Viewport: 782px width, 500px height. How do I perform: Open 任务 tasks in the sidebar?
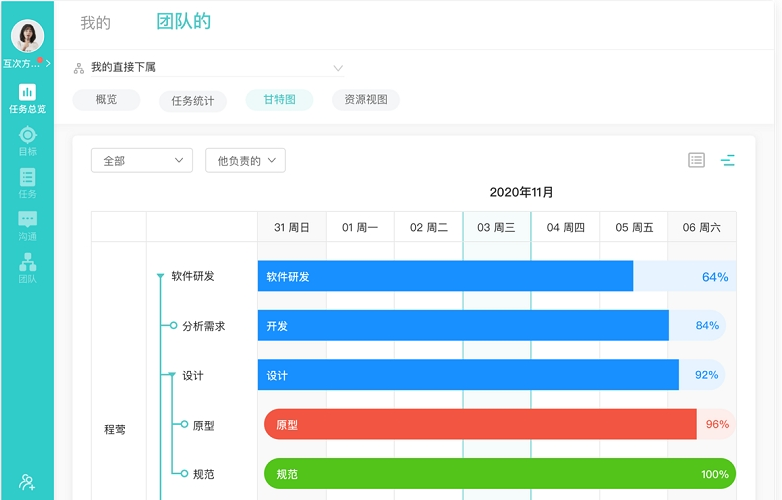pyautogui.click(x=27, y=183)
